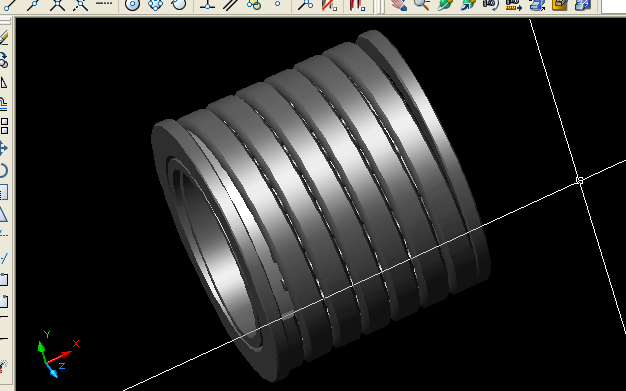Select the Snap to Parallel tool
This screenshot has width=626, height=391.
point(230,5)
